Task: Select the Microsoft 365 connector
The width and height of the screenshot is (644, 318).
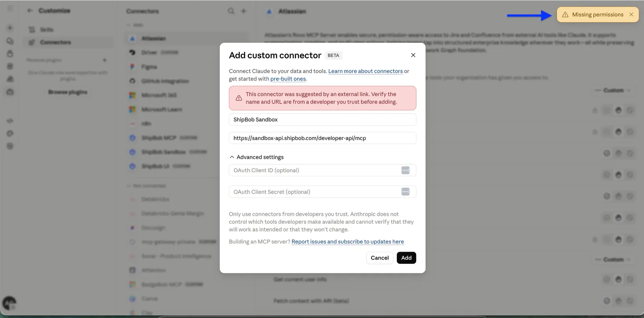Action: click(187, 95)
